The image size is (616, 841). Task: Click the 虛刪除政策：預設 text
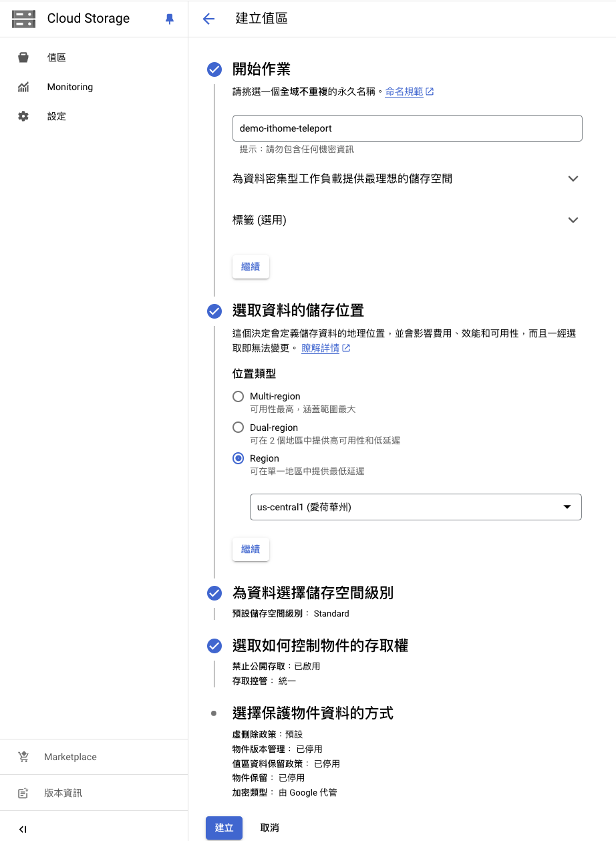coord(267,734)
